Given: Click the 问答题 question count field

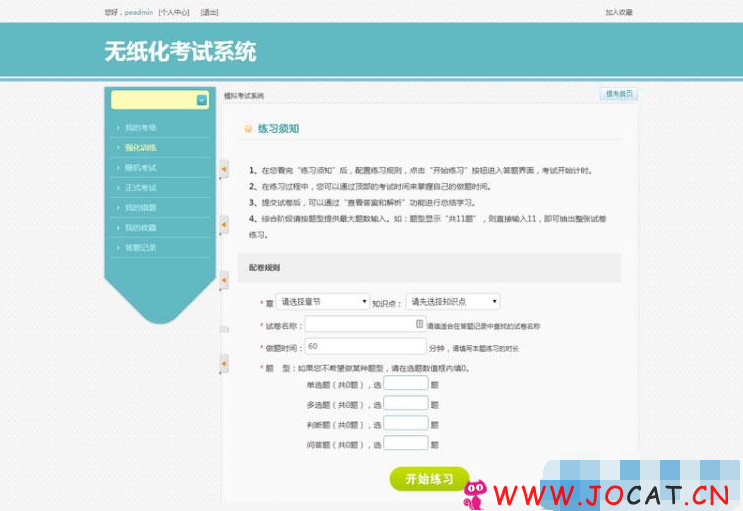Looking at the screenshot, I should 406,443.
